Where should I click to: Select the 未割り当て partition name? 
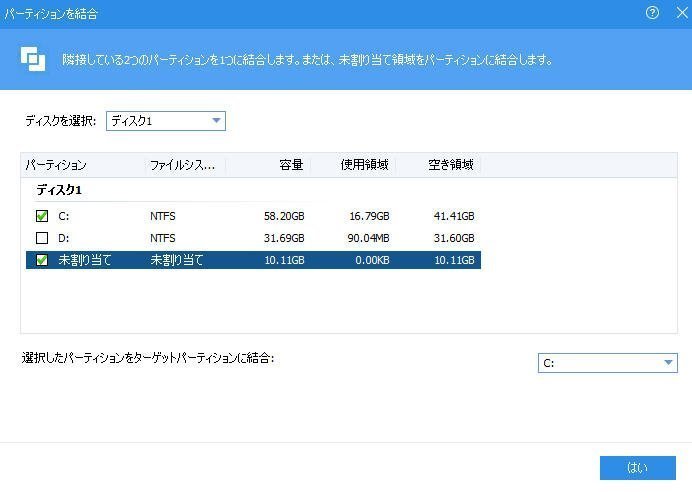coord(84,260)
